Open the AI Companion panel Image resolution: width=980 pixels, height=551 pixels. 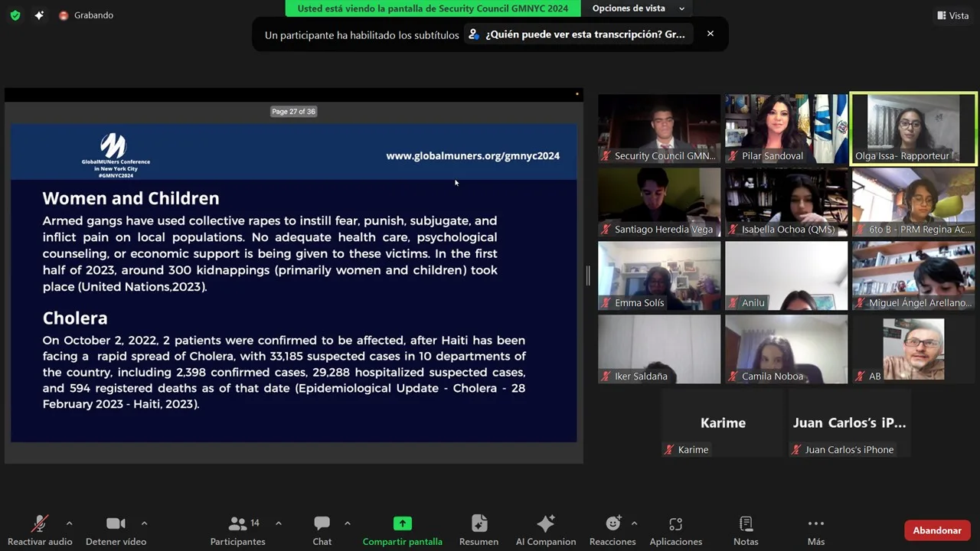pos(545,530)
